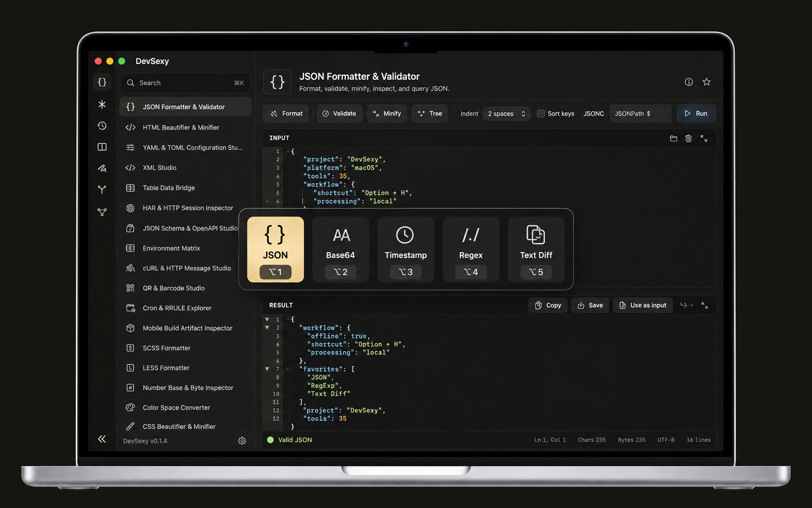Click the Chars 235 status entry

592,440
